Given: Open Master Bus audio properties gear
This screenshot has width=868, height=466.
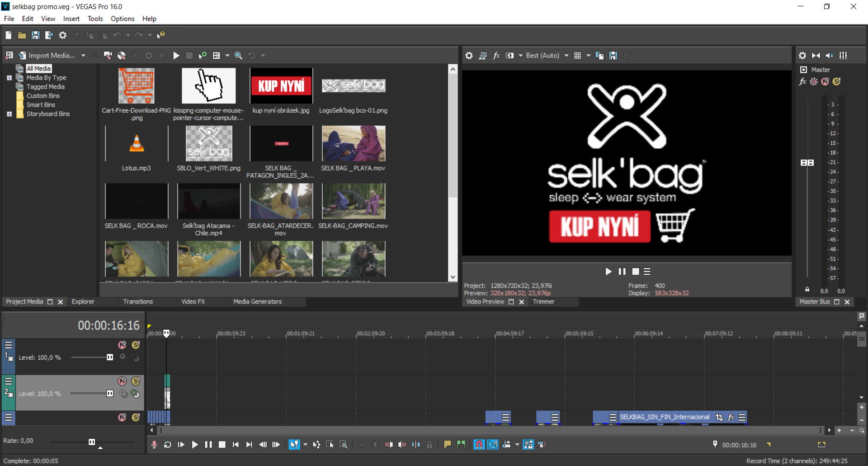Looking at the screenshot, I should tap(802, 56).
